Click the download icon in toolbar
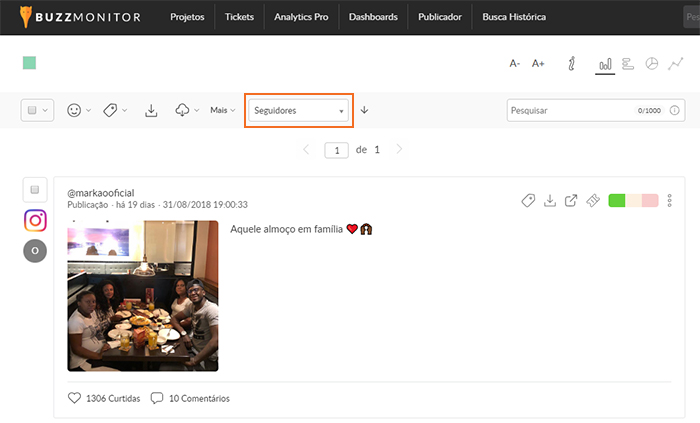Screen dimensions: 700x423 coord(151,110)
